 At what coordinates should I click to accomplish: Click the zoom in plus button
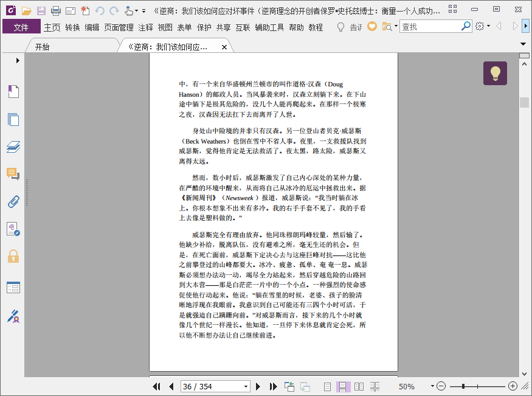[x=513, y=386]
